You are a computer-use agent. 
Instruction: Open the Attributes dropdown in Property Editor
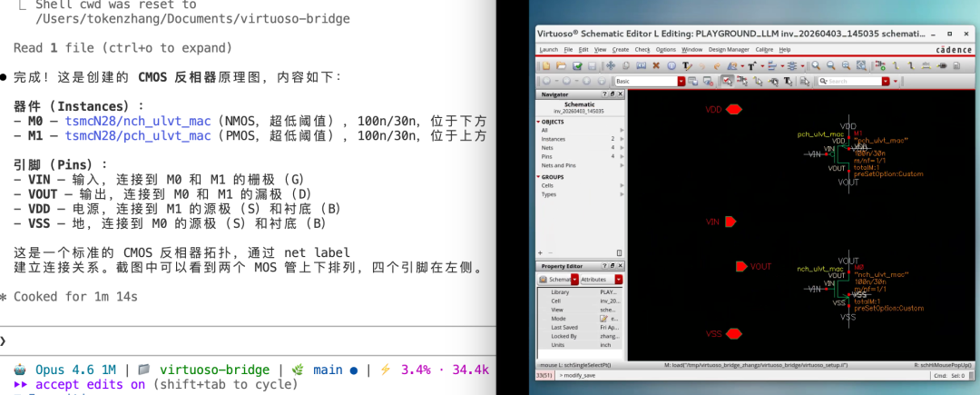coord(619,280)
